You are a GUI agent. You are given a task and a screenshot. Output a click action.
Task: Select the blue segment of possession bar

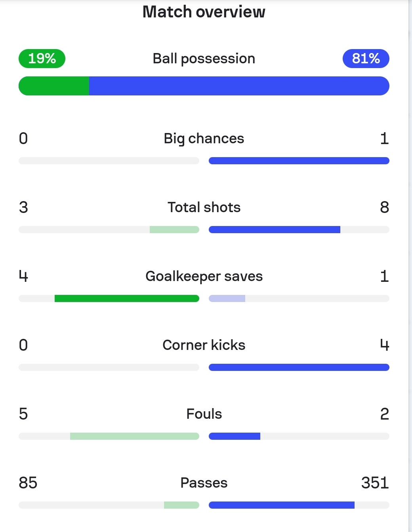[x=239, y=86]
